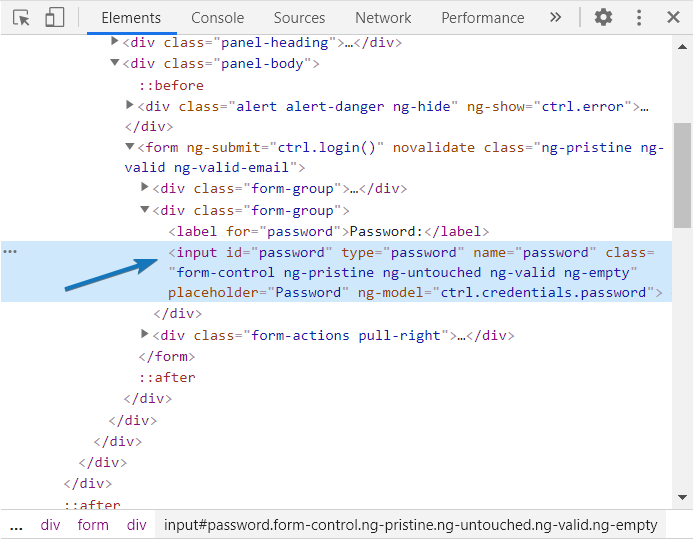This screenshot has width=693, height=539.
Task: Collapse the ctrl.login() form node
Action: click(x=130, y=147)
